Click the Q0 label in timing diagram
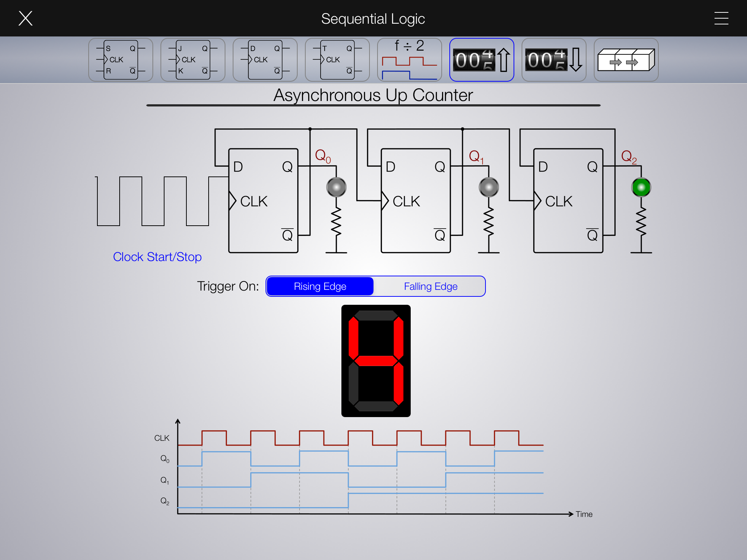The image size is (747, 560). (x=165, y=459)
